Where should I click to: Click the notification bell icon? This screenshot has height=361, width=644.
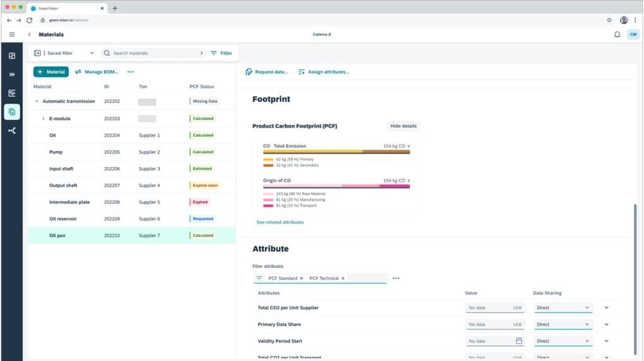click(617, 34)
